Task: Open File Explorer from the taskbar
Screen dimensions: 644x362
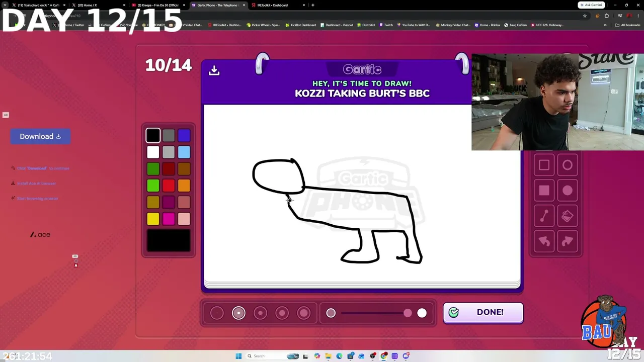Action: pyautogui.click(x=328, y=356)
